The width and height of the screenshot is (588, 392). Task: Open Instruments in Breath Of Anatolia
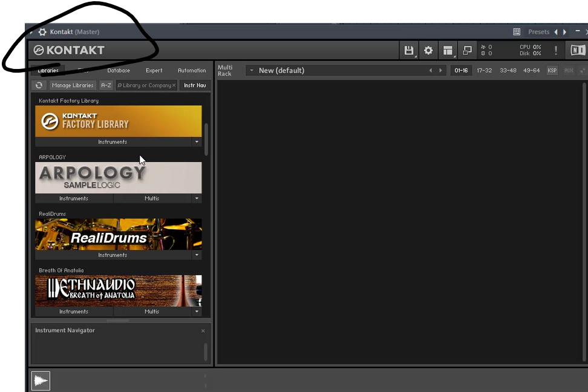point(74,312)
